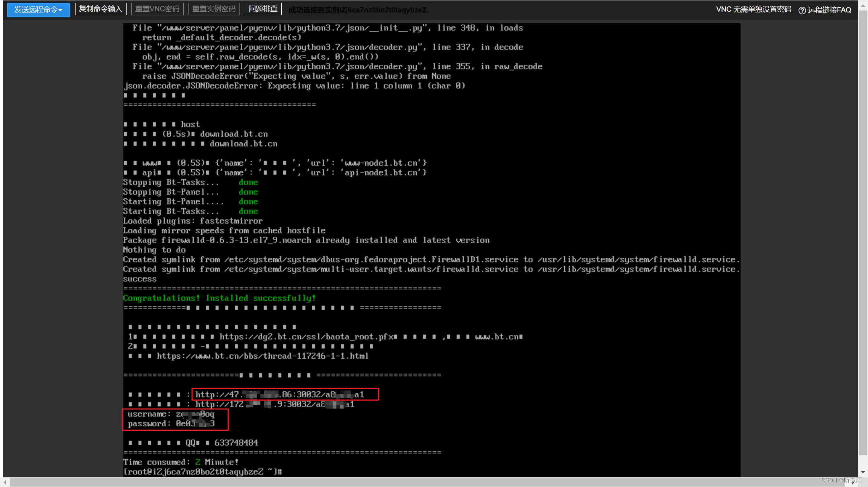Click 'Loading mirror speeds from cached hostfile'
The image size is (868, 487).
[224, 230]
